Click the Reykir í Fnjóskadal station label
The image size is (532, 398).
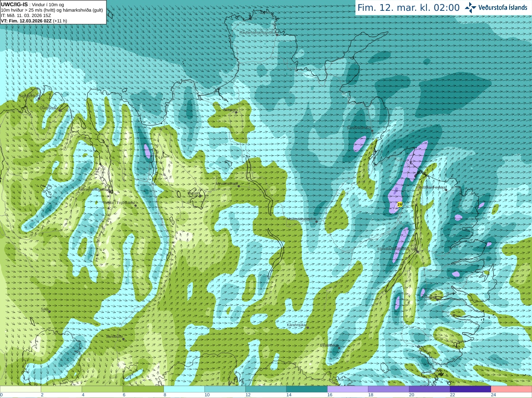pyautogui.click(x=119, y=203)
